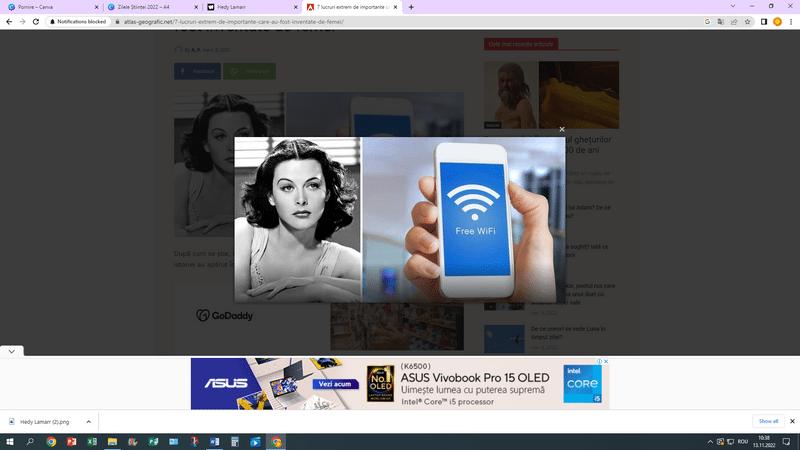This screenshot has width=800, height=450.
Task: Open the Chrome profile avatar
Action: [x=777, y=21]
